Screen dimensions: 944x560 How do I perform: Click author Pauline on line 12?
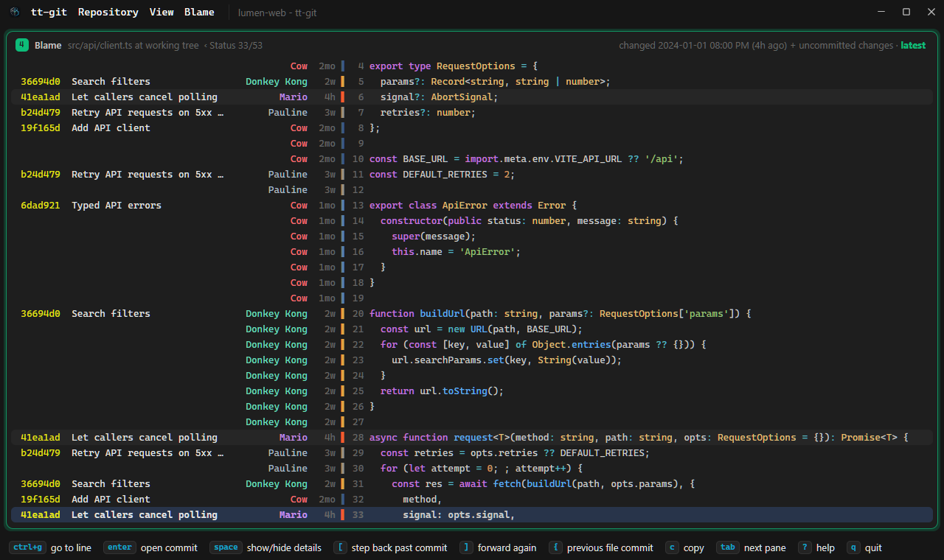click(288, 190)
